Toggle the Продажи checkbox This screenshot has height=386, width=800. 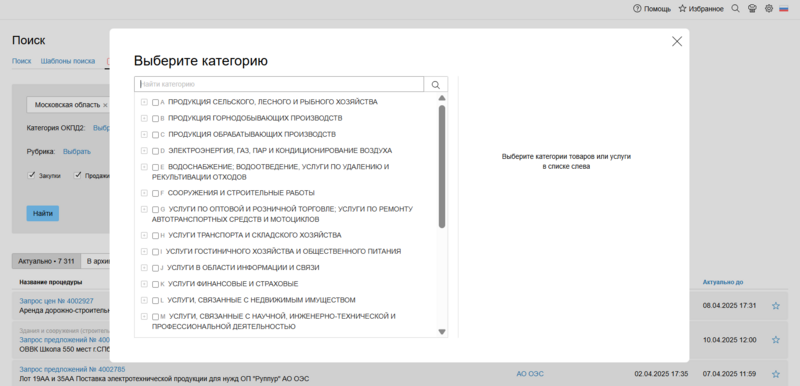coord(78,175)
